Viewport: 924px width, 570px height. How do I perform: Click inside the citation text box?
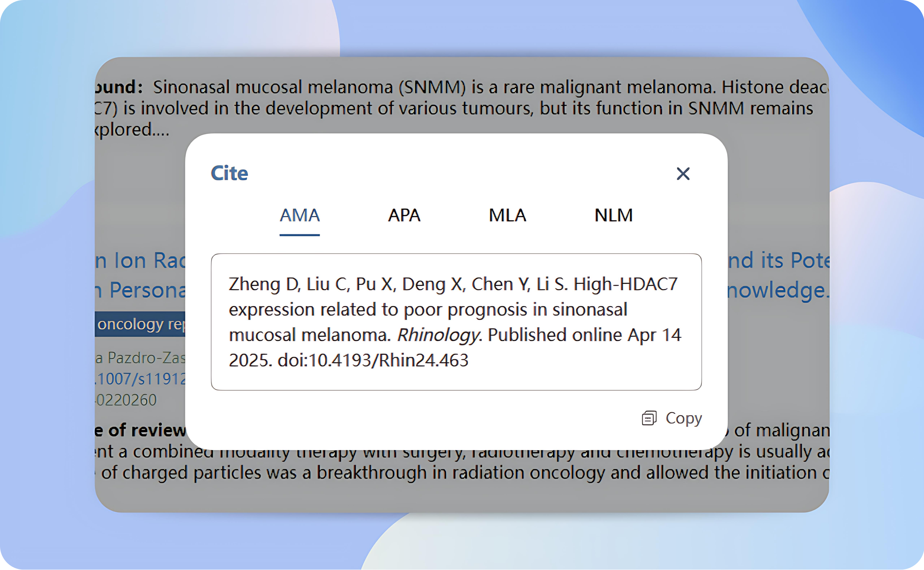[456, 322]
